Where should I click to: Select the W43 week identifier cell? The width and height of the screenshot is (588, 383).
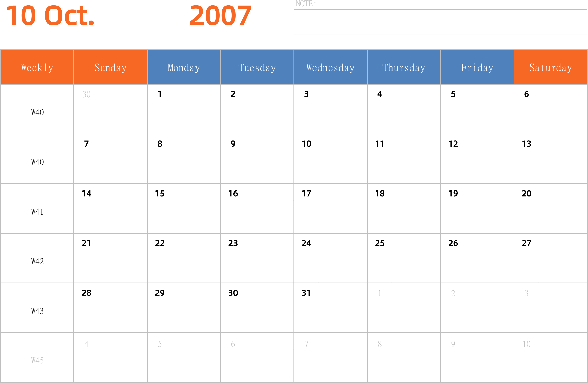pos(37,311)
